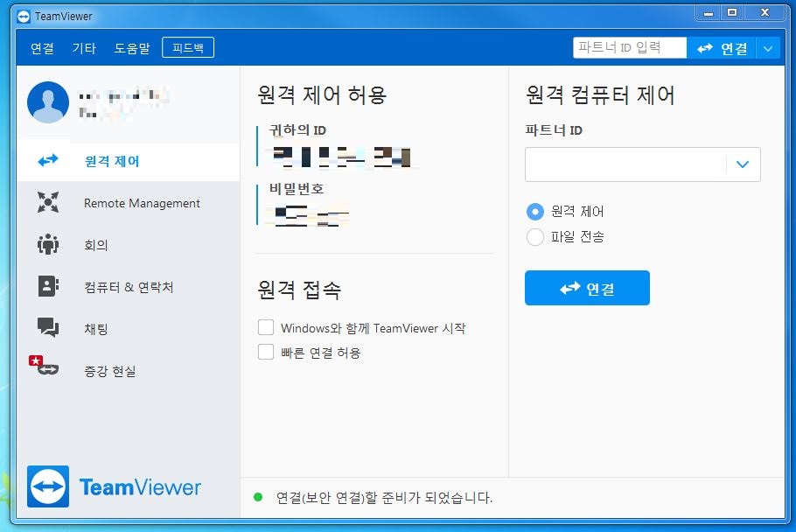Open the dropdown arrow beside top 연결 button

pos(768,49)
